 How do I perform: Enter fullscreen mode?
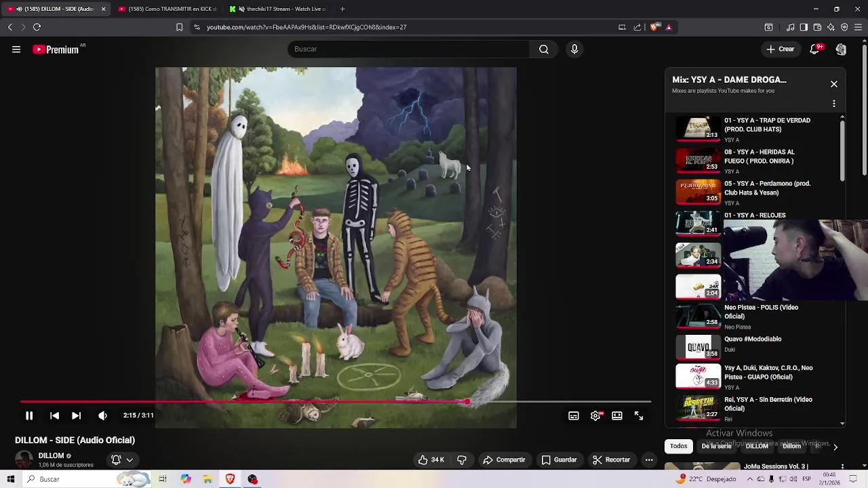[x=639, y=415]
